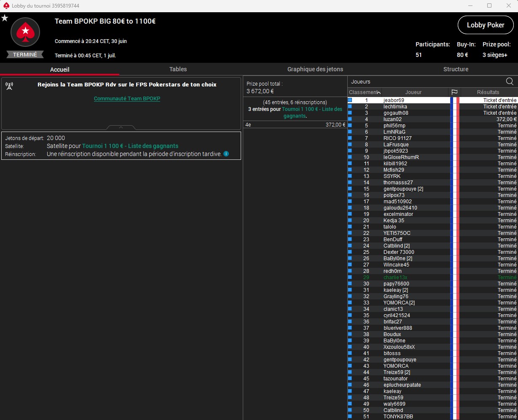The image size is (518, 420).
Task: Select player row clanic13
Action: pos(432,309)
